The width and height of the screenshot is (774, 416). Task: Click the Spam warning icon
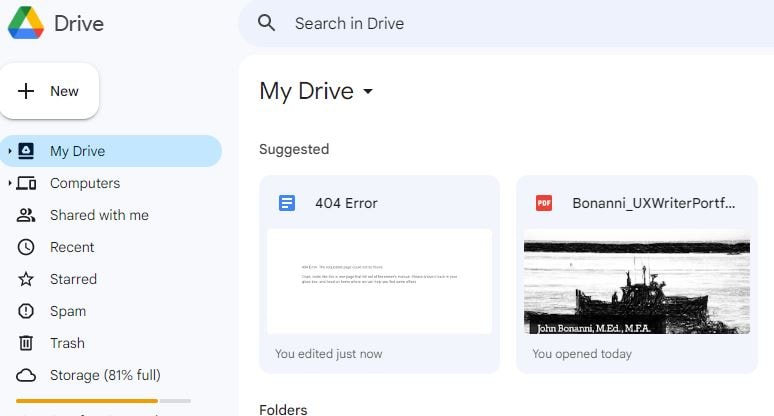tap(26, 311)
